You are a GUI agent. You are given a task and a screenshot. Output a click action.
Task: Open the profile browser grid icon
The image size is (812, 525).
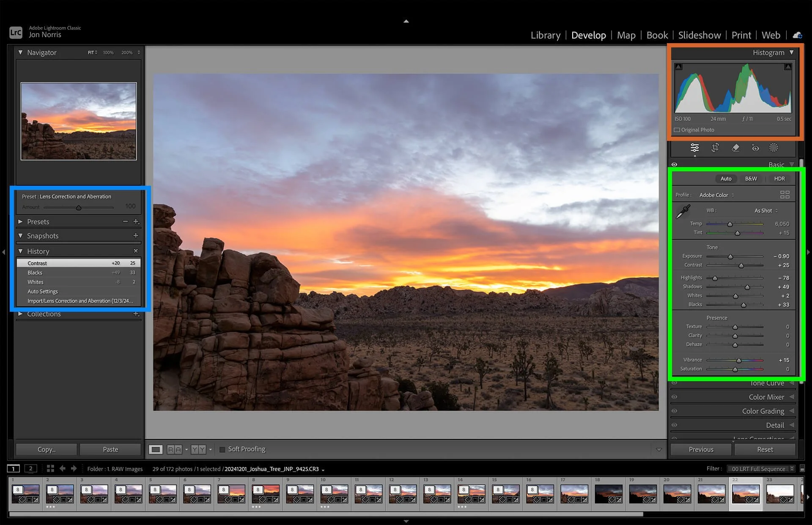785,195
